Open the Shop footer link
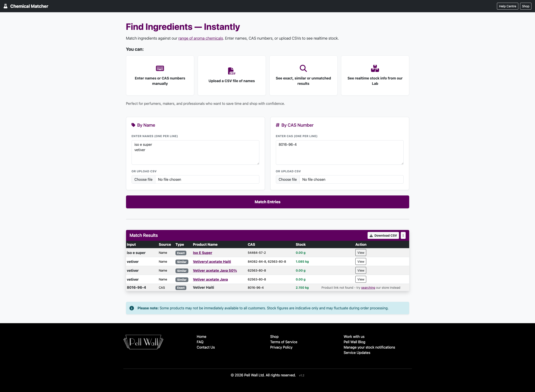The image size is (535, 392). [x=274, y=337]
